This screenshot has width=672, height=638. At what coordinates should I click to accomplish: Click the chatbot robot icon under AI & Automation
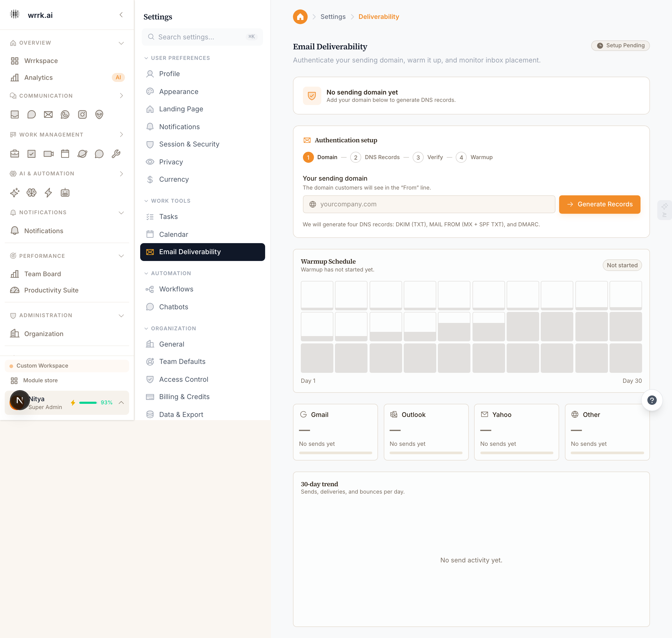[65, 193]
